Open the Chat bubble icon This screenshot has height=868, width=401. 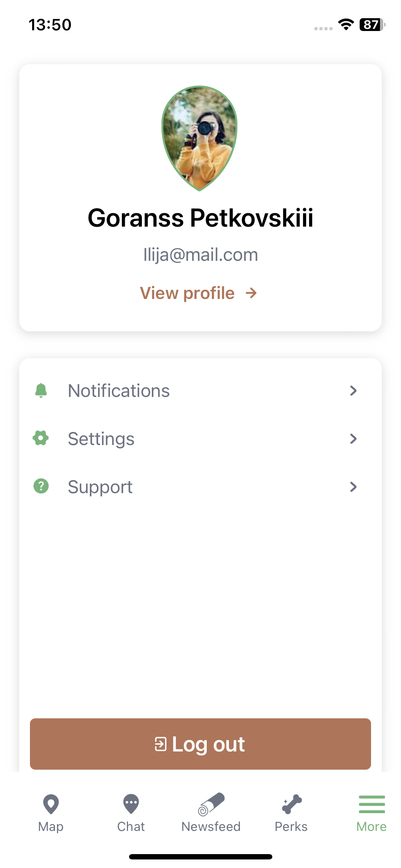tap(131, 804)
